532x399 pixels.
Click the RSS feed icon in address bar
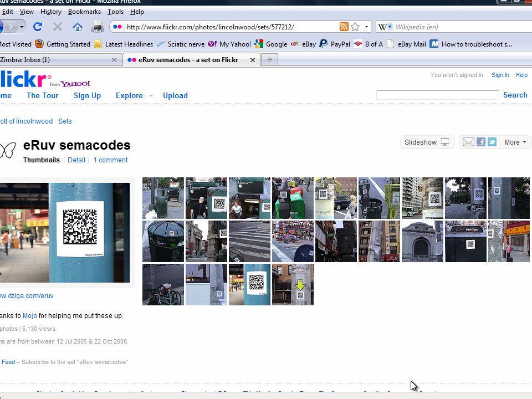pyautogui.click(x=344, y=27)
